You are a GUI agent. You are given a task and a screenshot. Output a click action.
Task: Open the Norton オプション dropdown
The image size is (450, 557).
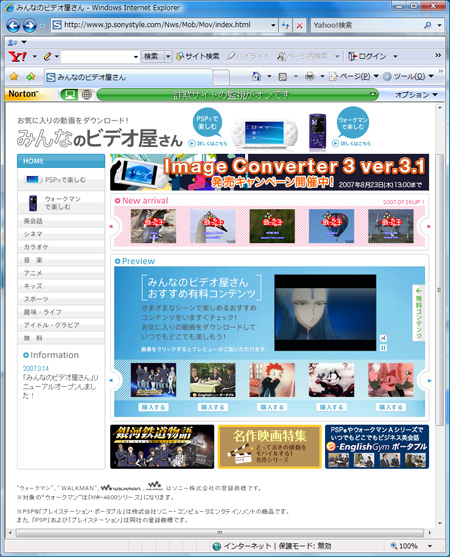point(416,95)
